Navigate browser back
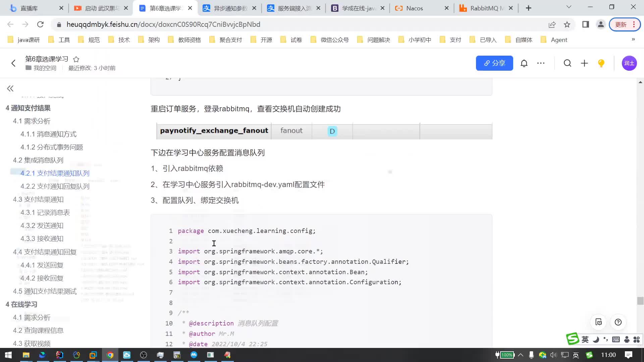Screen dimensions: 644x362 click(x=10, y=24)
